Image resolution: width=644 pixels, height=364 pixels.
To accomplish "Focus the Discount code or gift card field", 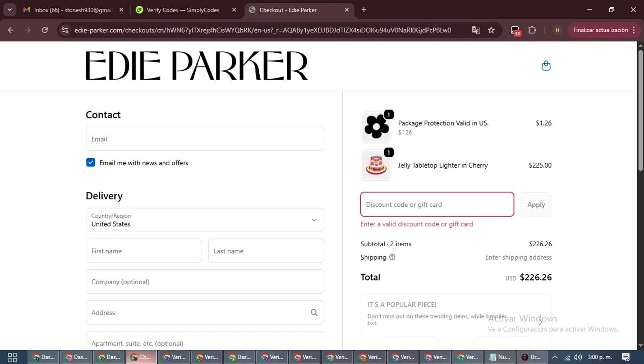I will (437, 205).
